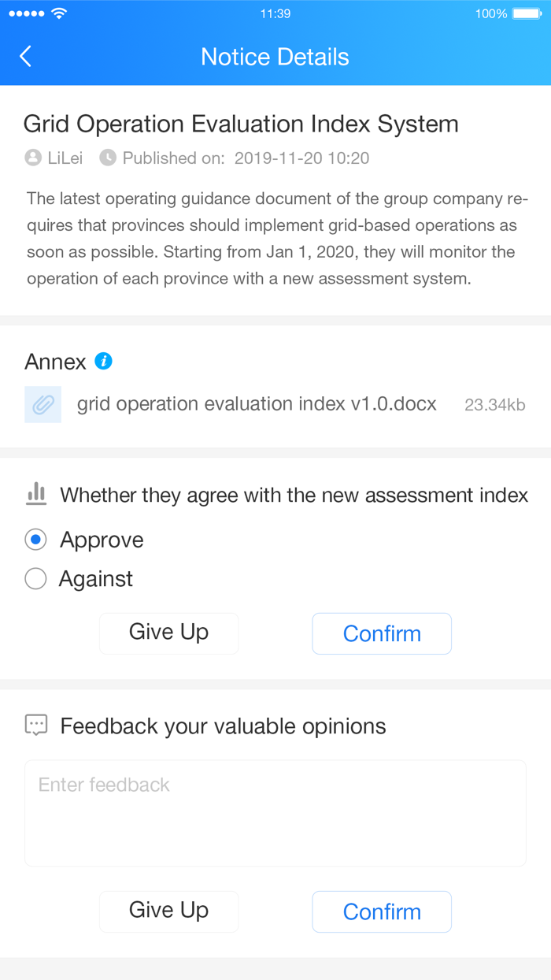Give up on entering feedback

(x=168, y=911)
